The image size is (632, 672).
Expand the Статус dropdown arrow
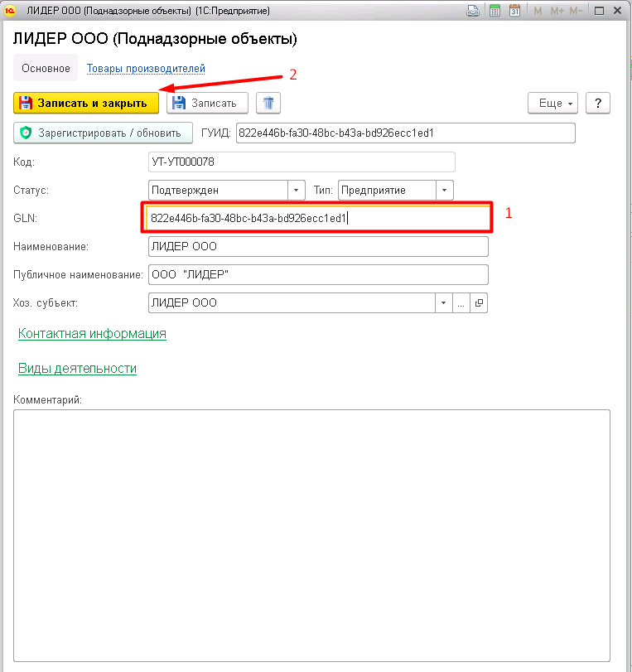tap(296, 191)
